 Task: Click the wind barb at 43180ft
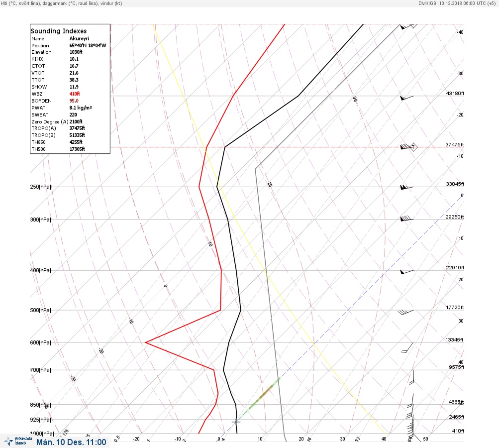(406, 98)
